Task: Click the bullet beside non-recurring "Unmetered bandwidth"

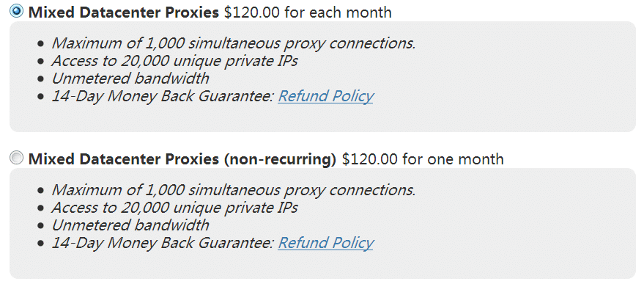Action: 40,226
